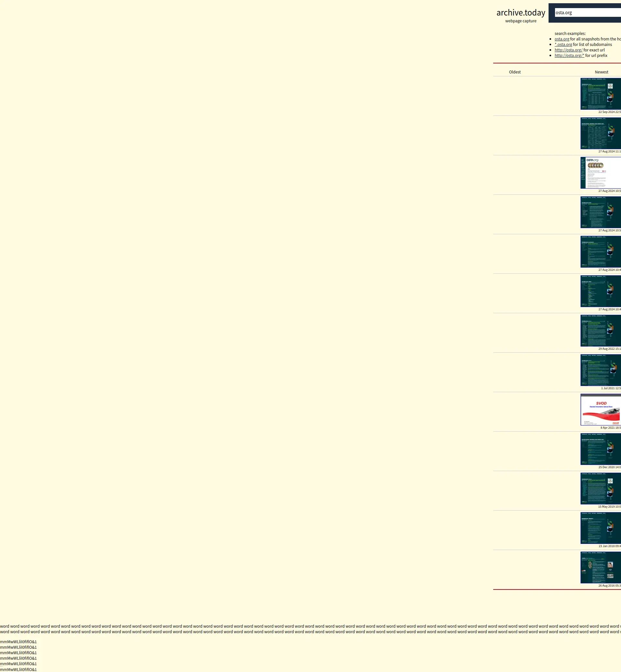Click the archive.today logo title
Image resolution: width=621 pixels, height=672 pixels.
click(x=520, y=13)
